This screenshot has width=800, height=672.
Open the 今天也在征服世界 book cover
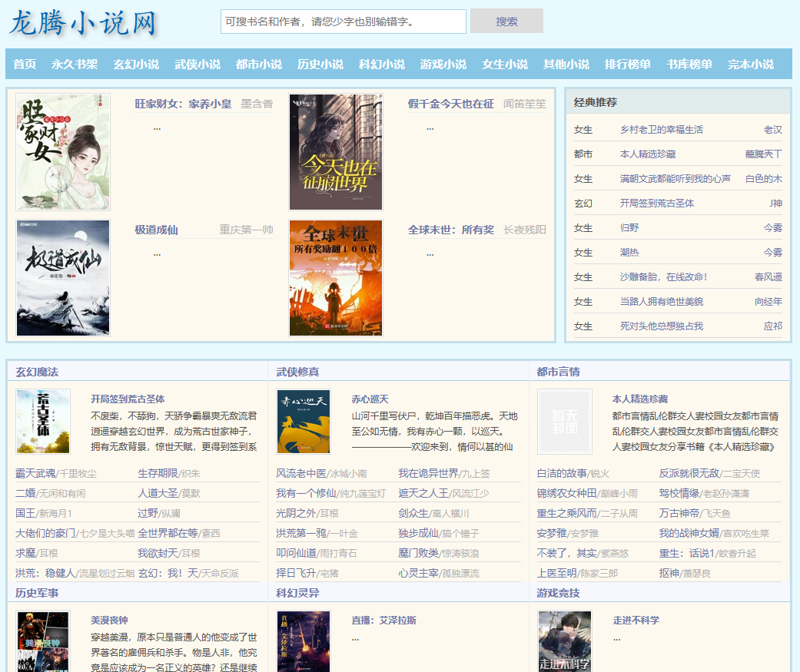[x=336, y=152]
